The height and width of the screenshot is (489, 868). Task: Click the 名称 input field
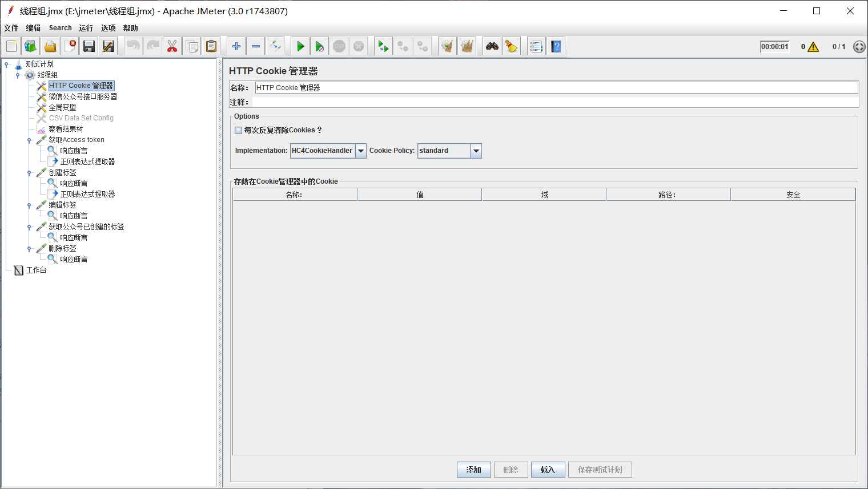pos(556,88)
